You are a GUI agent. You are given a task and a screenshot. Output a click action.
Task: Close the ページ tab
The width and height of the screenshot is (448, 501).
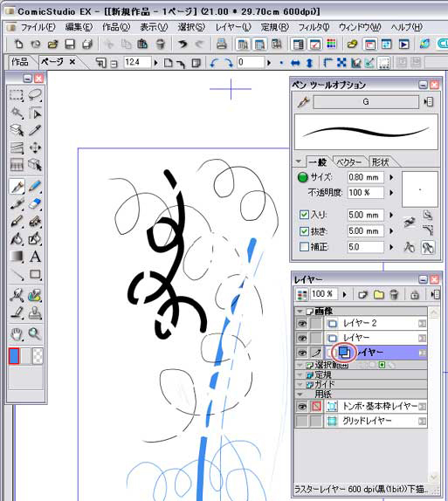point(72,62)
